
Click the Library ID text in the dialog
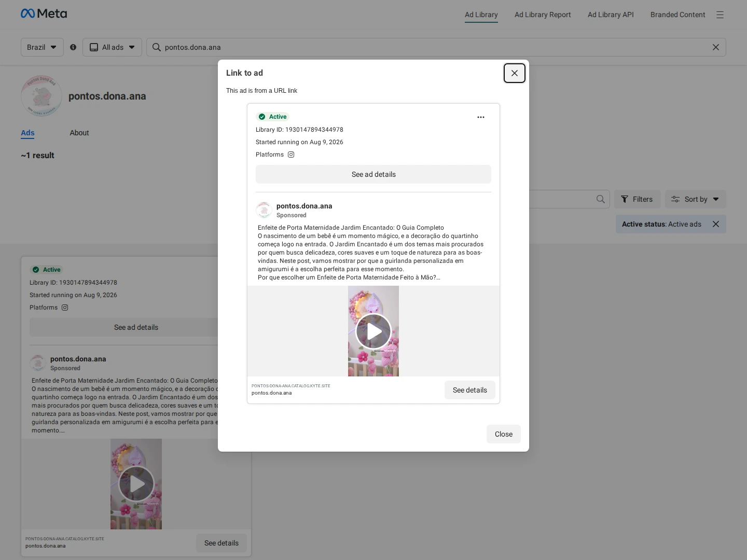pos(299,130)
